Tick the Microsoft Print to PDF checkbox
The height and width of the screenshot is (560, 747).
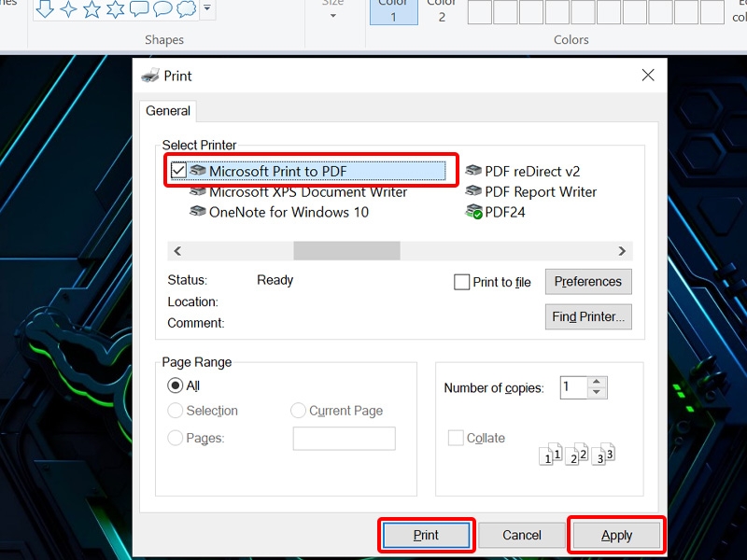tap(178, 171)
